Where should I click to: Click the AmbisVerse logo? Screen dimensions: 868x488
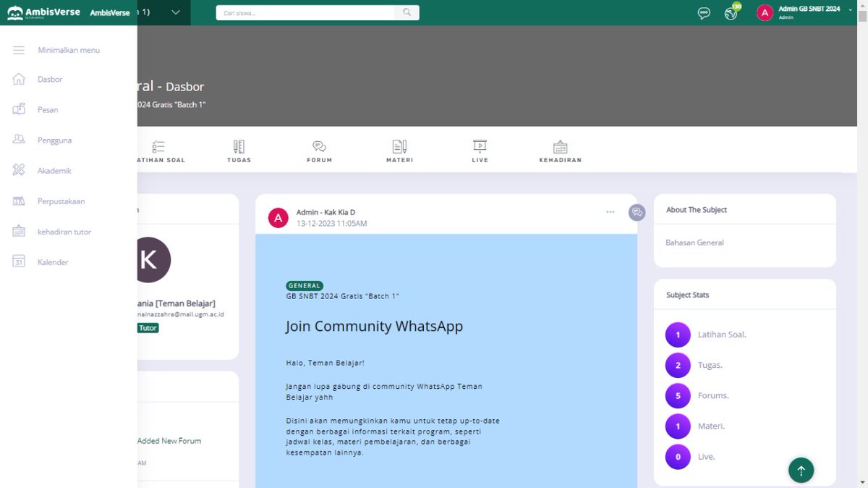[43, 13]
